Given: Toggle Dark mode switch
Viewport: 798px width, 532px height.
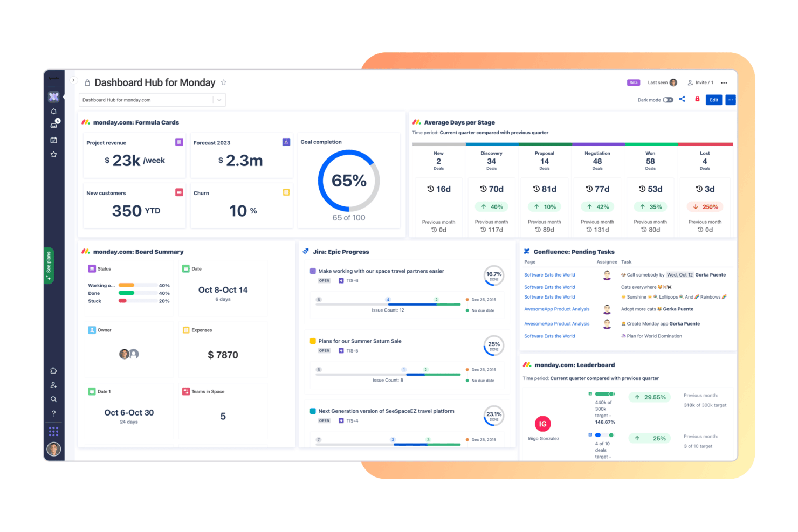Looking at the screenshot, I should tap(668, 100).
